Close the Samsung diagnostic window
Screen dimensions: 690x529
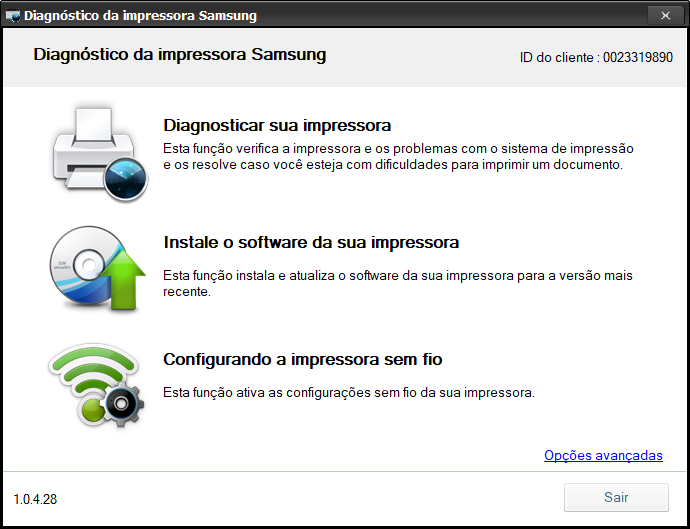pyautogui.click(x=665, y=15)
